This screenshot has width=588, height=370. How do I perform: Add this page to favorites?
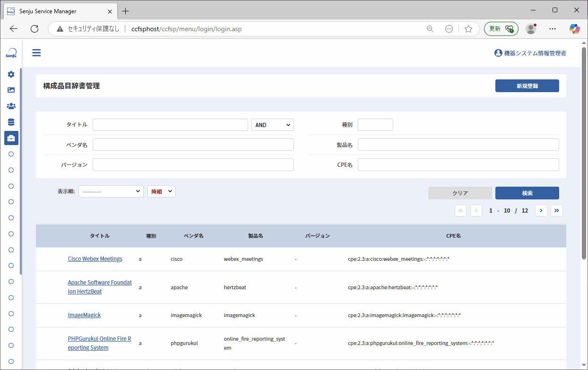point(468,29)
